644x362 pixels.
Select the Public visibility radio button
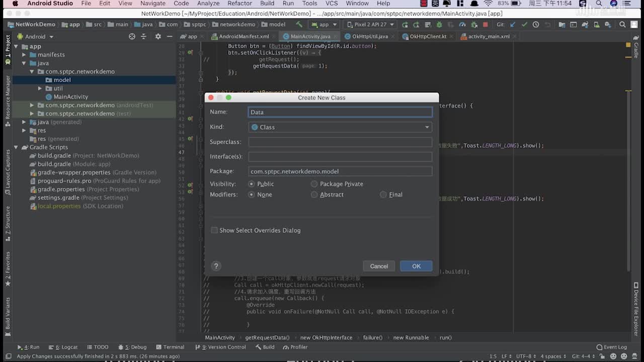coord(252,184)
